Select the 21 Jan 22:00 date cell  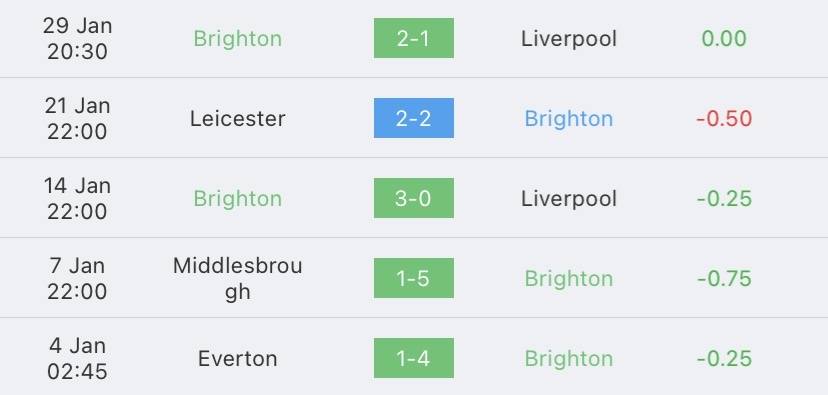coord(77,118)
